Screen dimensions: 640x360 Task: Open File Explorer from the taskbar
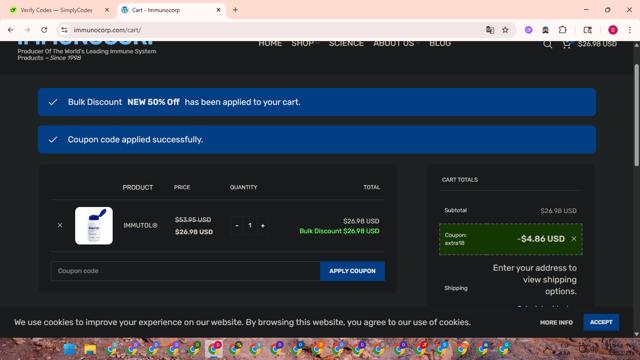coord(90,349)
